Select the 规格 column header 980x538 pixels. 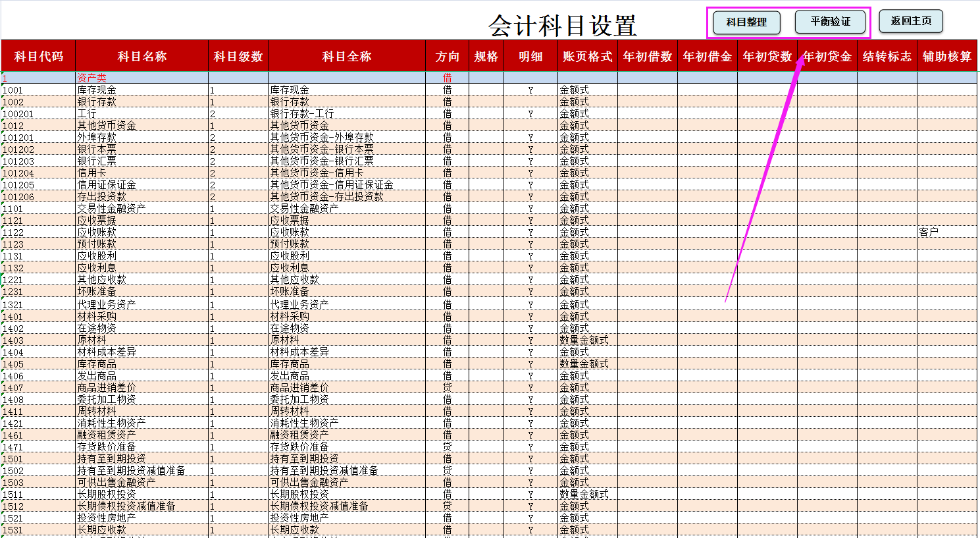point(486,57)
